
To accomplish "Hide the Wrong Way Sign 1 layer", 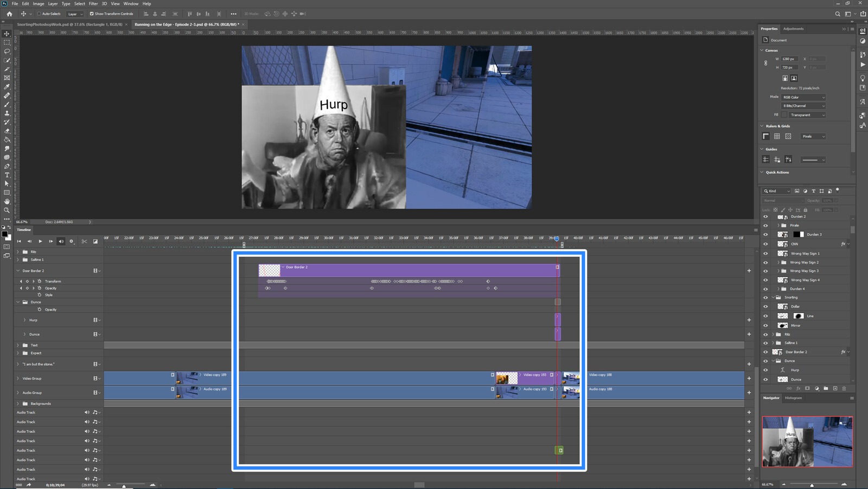I will tap(765, 253).
